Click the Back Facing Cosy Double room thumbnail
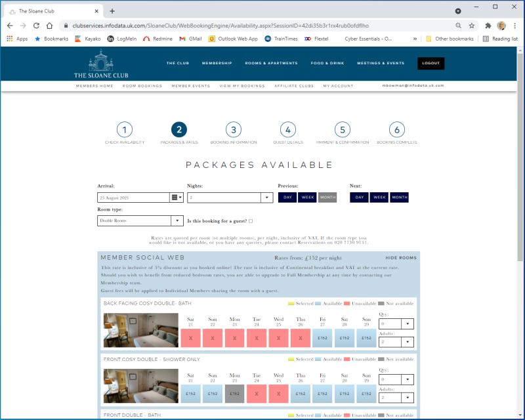The image size is (525, 420). 140,330
